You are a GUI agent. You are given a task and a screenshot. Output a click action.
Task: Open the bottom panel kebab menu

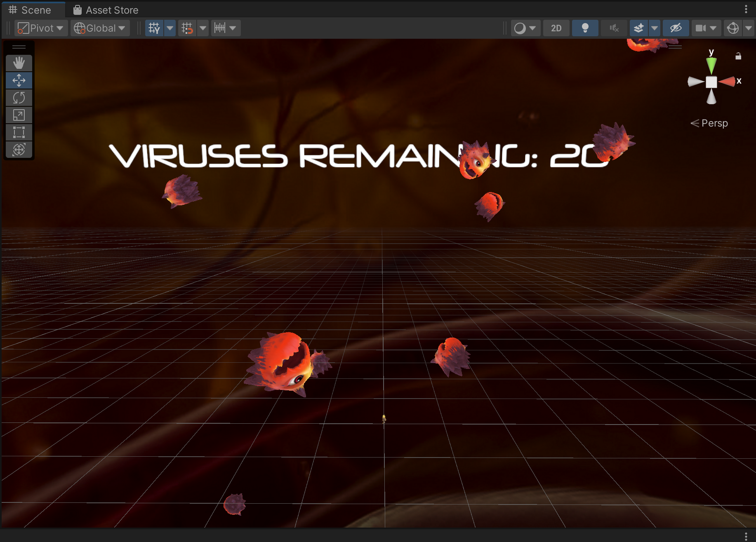coord(746,536)
